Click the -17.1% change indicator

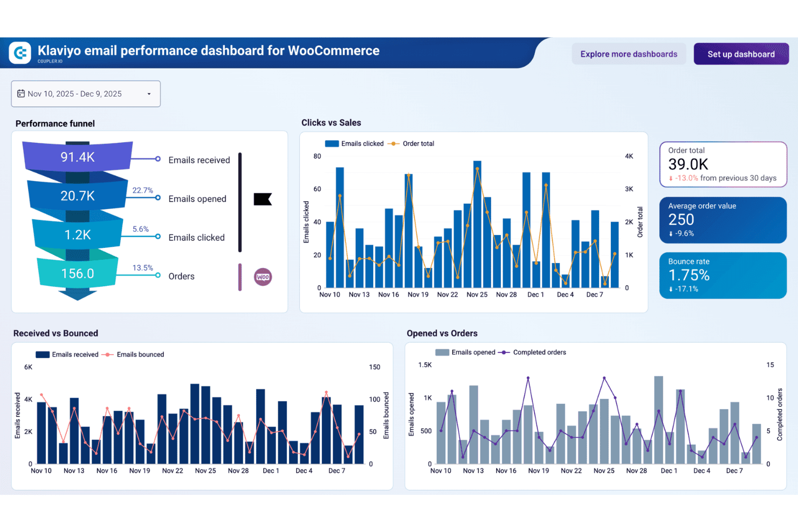[684, 289]
